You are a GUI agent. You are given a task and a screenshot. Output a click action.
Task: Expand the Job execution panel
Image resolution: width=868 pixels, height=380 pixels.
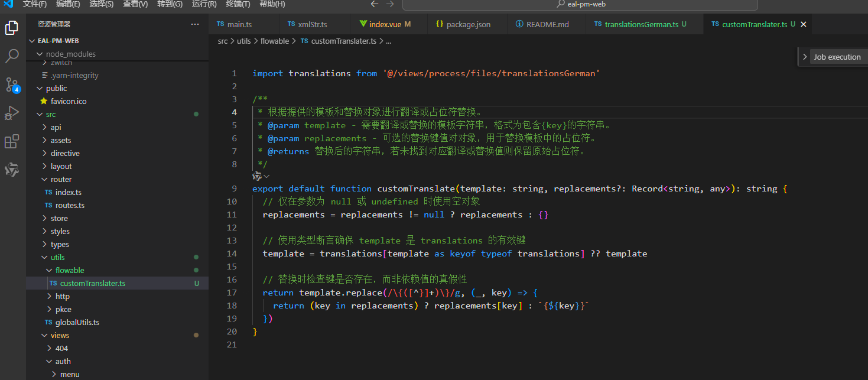(805, 57)
